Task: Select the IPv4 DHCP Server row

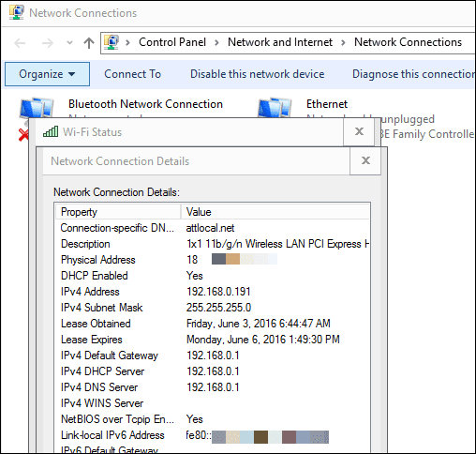Action: (213, 371)
